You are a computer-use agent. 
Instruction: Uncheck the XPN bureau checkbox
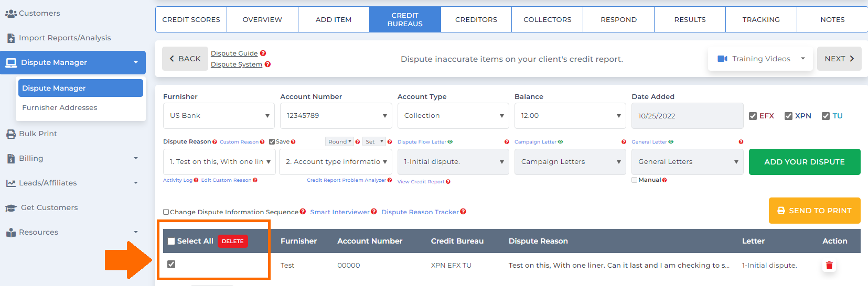pyautogui.click(x=788, y=116)
